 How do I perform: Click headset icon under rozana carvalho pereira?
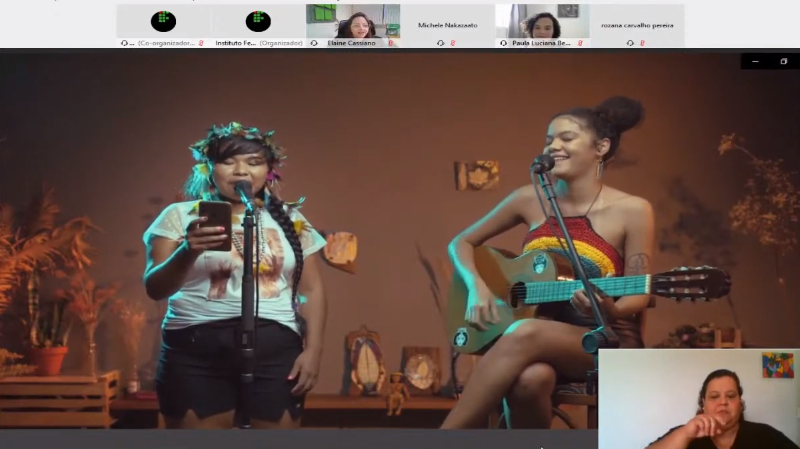pyautogui.click(x=630, y=43)
